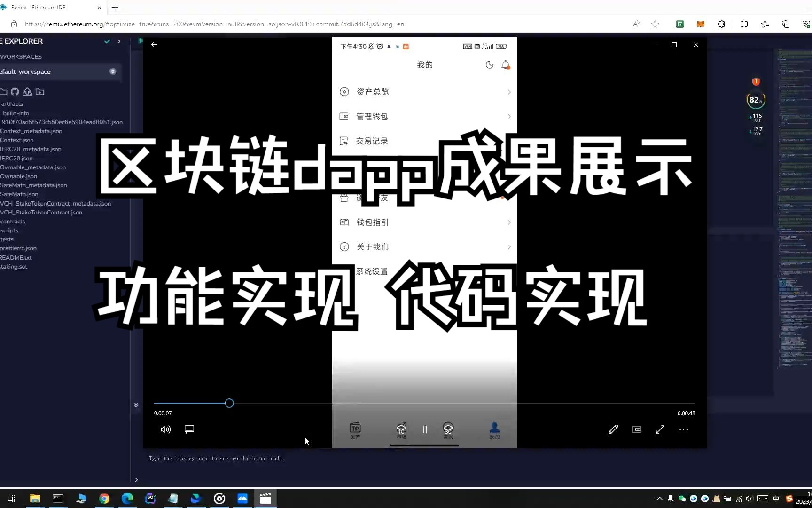Click the back arrow in the video player

[x=154, y=44]
